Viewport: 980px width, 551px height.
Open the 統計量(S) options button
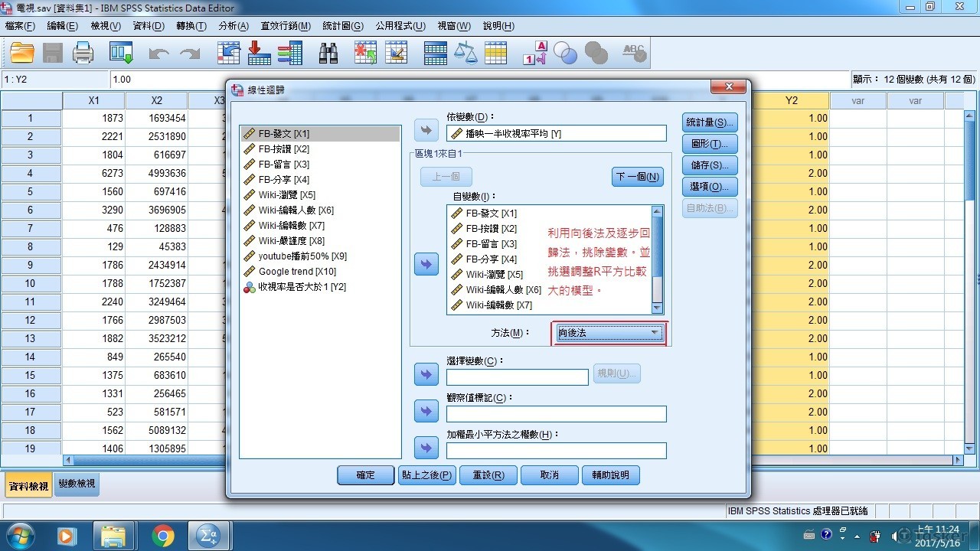coord(709,122)
